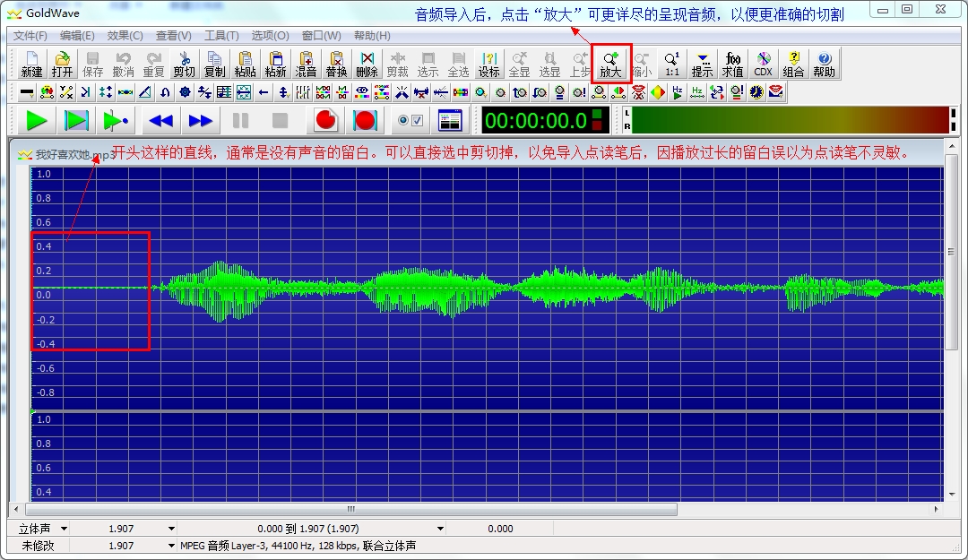Click the 求值 f(x) expression evaluator icon

coord(732,64)
